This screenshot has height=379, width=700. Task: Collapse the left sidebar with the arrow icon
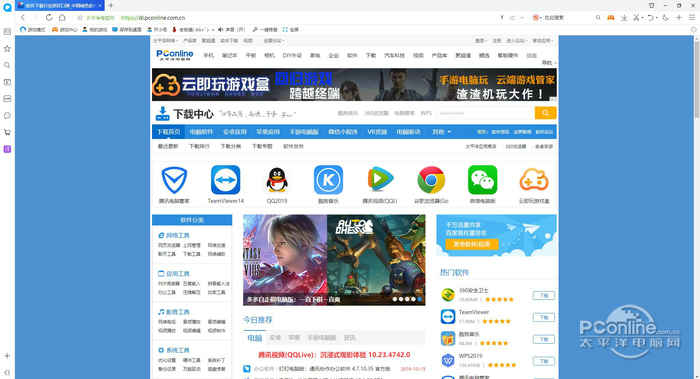tap(7, 372)
